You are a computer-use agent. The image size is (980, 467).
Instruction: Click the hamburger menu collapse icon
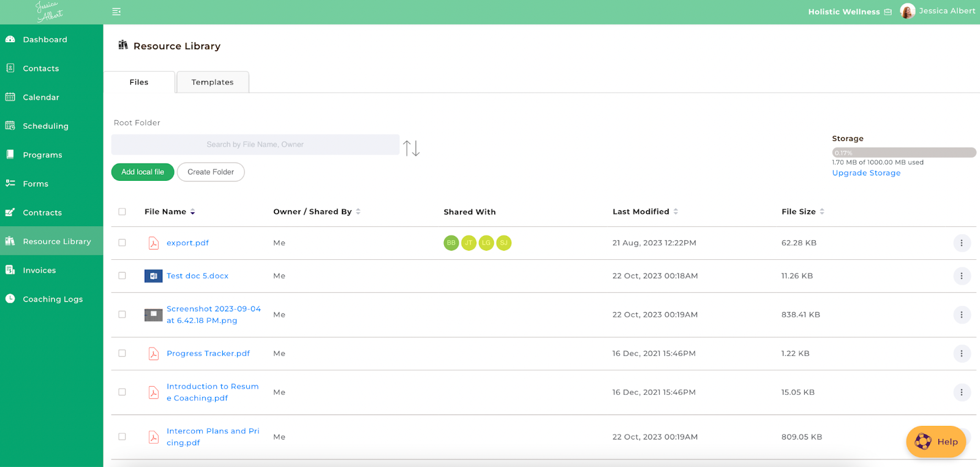click(x=116, y=12)
